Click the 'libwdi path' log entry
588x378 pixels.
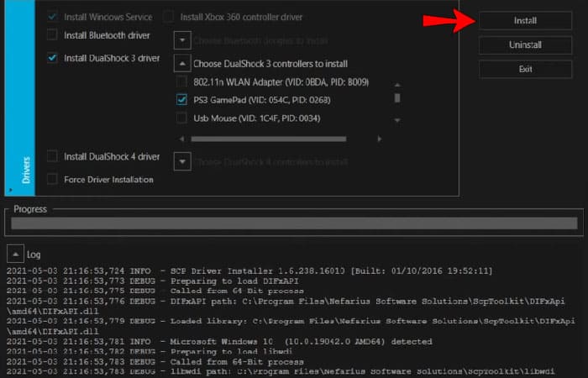[280, 371]
